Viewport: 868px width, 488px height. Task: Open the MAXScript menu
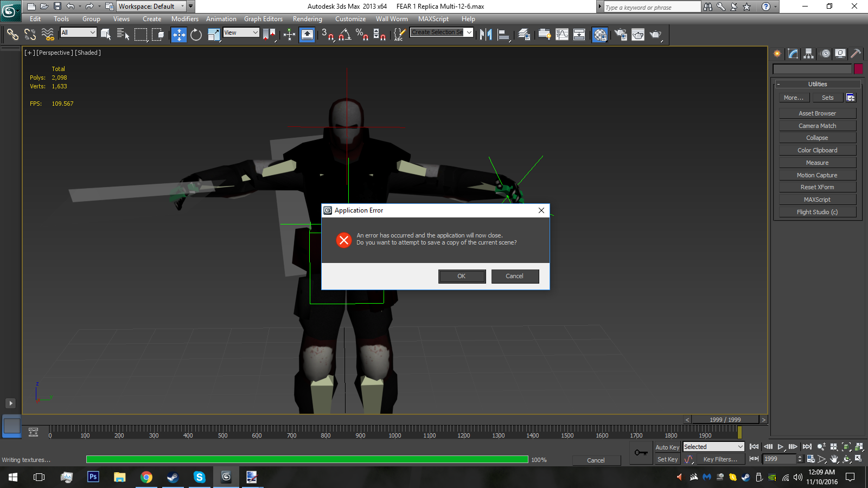click(433, 18)
